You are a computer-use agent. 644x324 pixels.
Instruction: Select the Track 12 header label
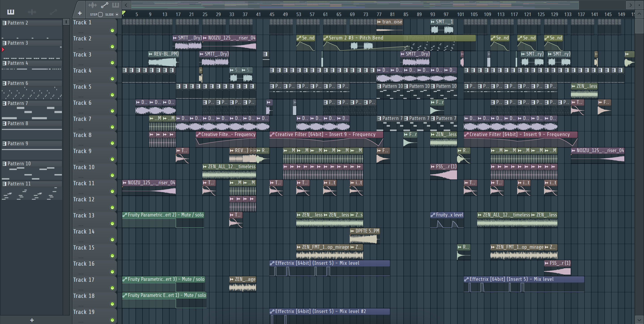[x=84, y=199]
